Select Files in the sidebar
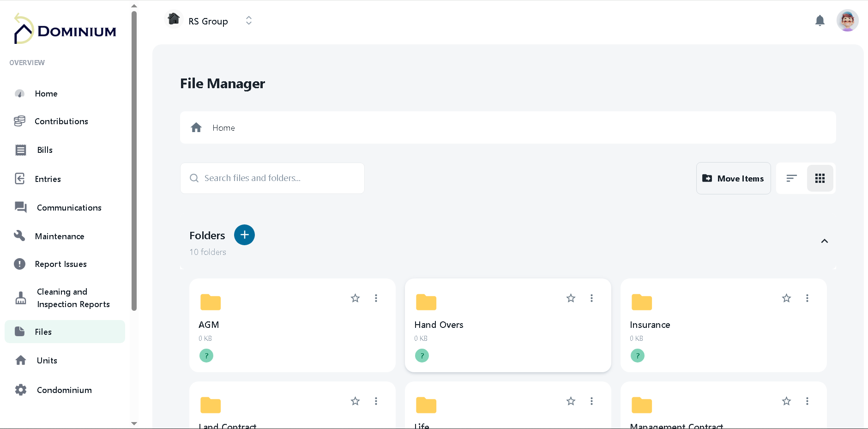This screenshot has width=868, height=429. pyautogui.click(x=43, y=332)
